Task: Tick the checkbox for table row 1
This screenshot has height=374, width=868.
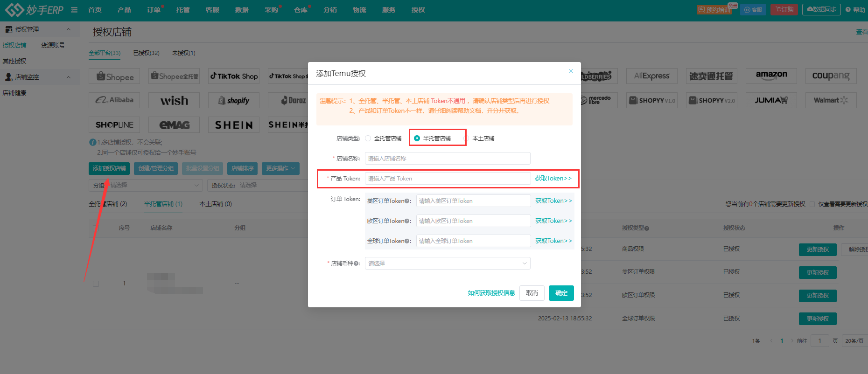Action: 96,284
